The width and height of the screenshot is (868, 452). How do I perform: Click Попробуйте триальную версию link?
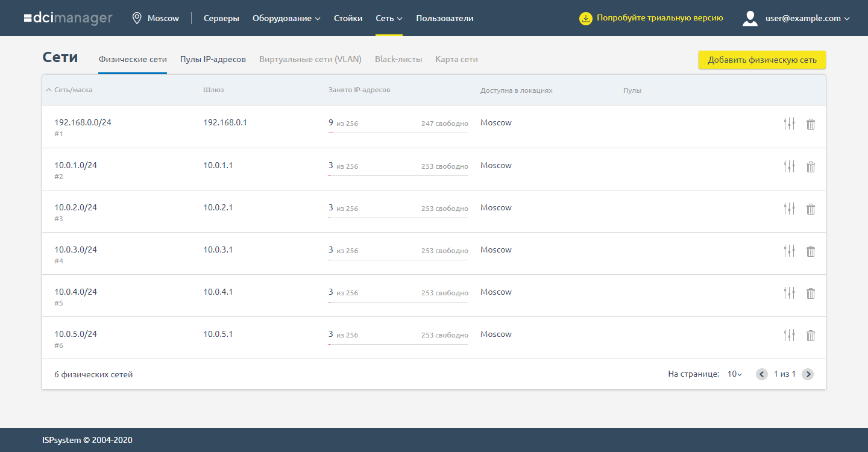[659, 18]
